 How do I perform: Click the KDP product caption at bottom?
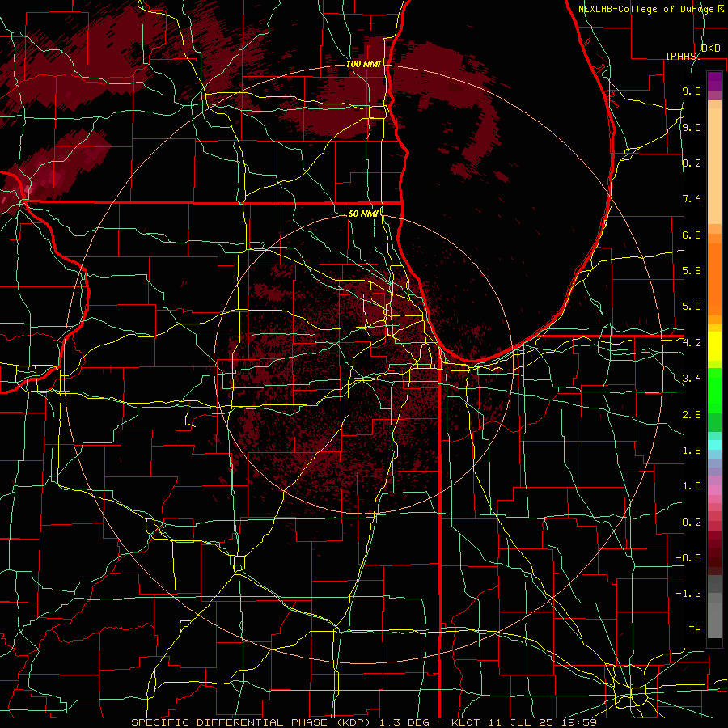pyautogui.click(x=364, y=722)
